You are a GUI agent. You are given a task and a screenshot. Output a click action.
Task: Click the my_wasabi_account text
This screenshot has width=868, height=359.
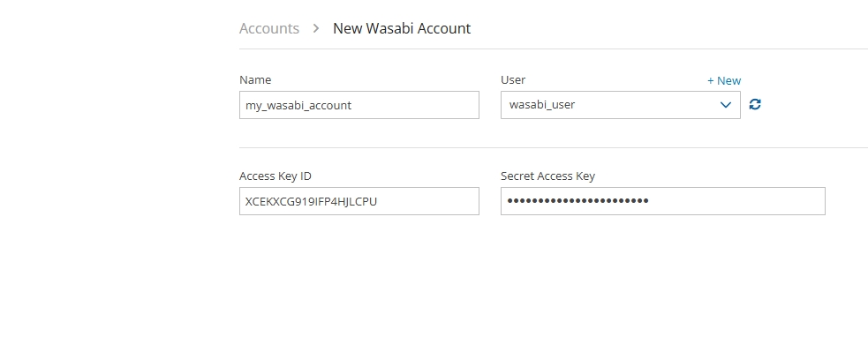click(x=298, y=105)
